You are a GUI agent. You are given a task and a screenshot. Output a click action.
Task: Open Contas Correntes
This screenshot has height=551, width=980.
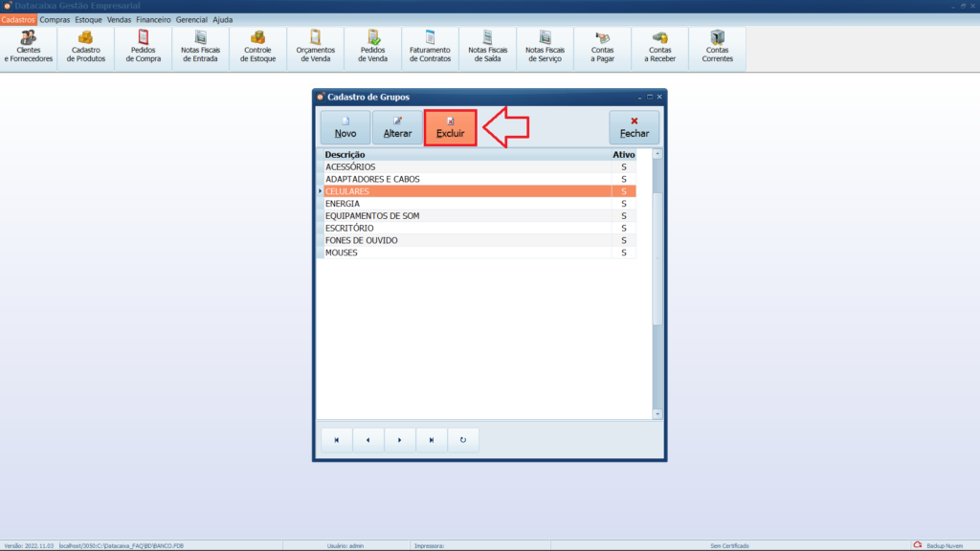coord(718,47)
